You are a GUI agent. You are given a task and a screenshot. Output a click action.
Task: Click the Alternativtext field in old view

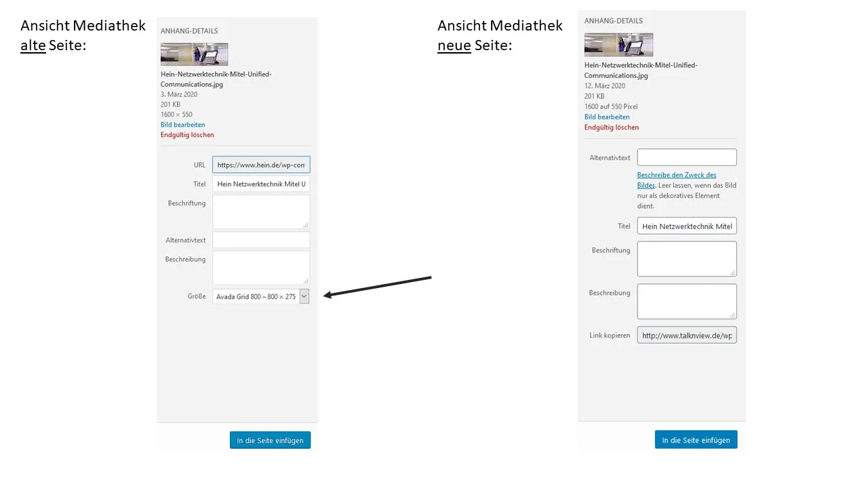pyautogui.click(x=261, y=240)
